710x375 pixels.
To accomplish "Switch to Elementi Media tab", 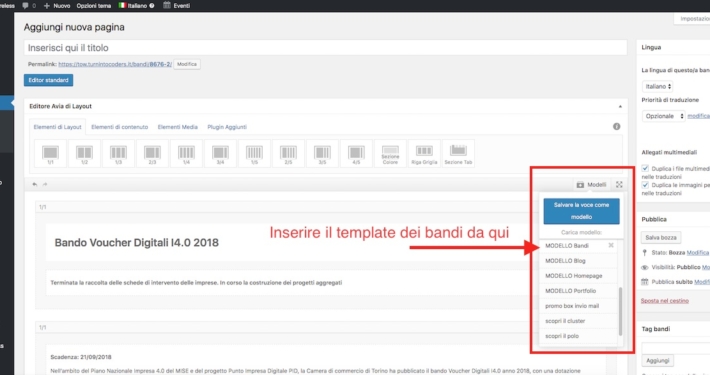I will (x=178, y=127).
